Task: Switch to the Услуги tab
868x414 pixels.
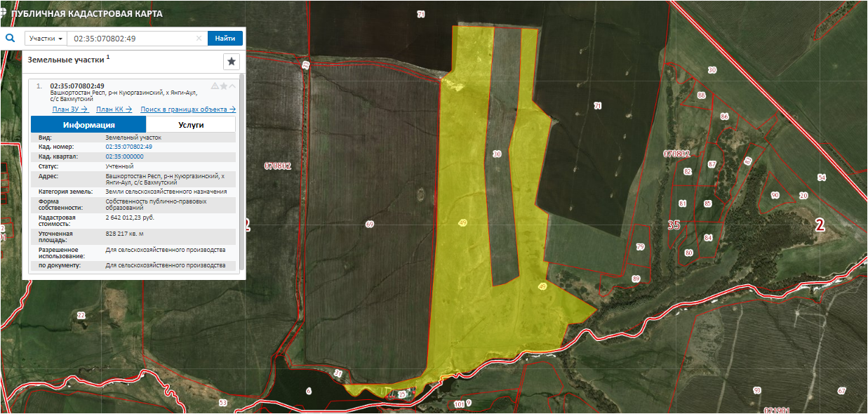Action: pyautogui.click(x=191, y=124)
